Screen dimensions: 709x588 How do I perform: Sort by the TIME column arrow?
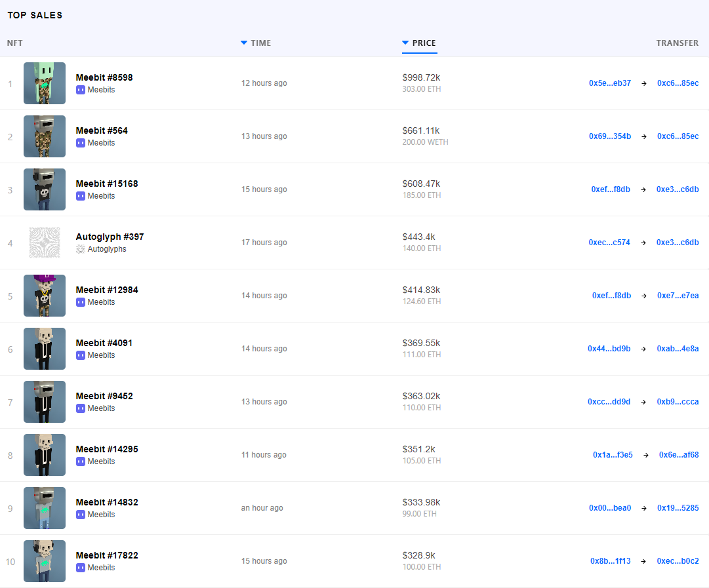pos(244,43)
